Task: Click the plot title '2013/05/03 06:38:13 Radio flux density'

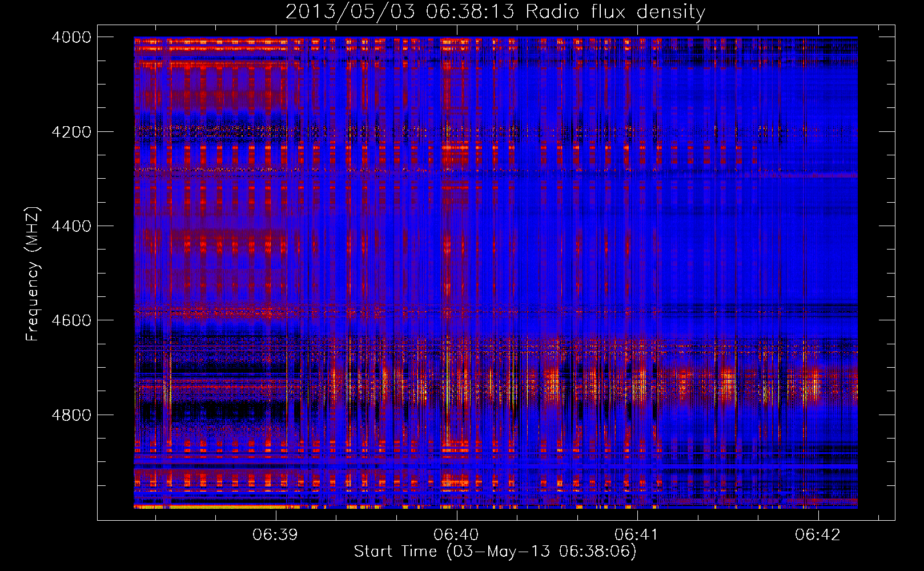Action: pyautogui.click(x=495, y=12)
